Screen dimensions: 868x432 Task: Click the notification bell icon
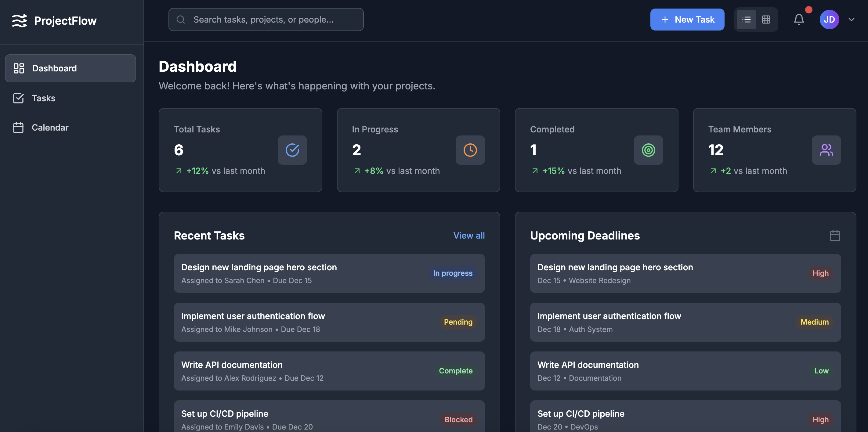pyautogui.click(x=799, y=20)
